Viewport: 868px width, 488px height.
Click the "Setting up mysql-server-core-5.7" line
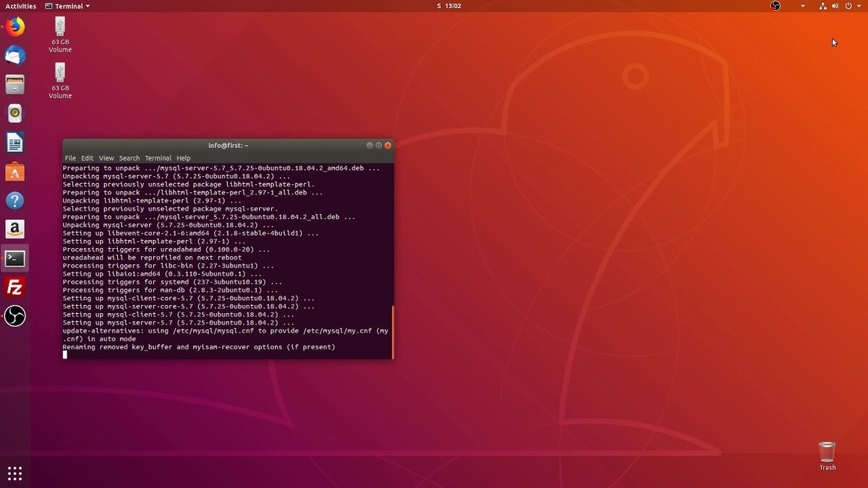tap(189, 307)
